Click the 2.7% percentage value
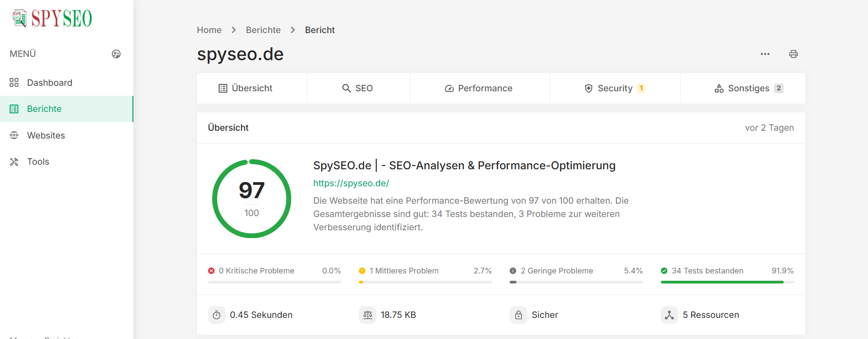This screenshot has height=339, width=868. 483,271
